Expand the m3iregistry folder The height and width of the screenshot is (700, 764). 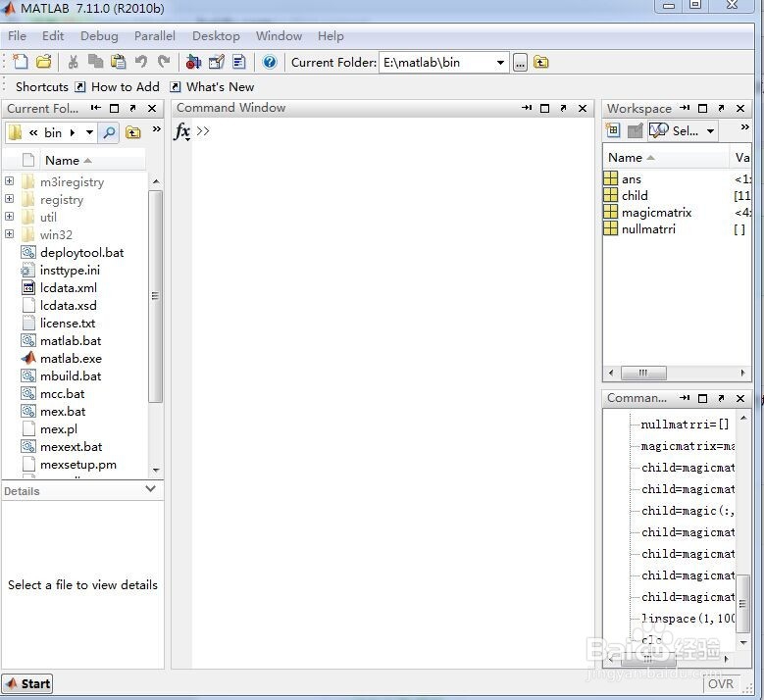click(x=9, y=181)
